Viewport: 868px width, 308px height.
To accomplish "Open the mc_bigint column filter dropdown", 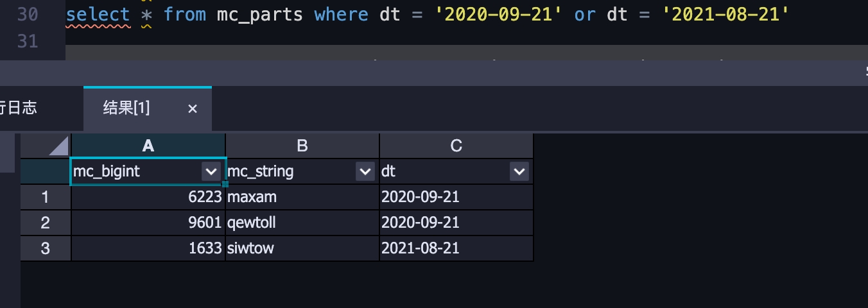I will (211, 171).
